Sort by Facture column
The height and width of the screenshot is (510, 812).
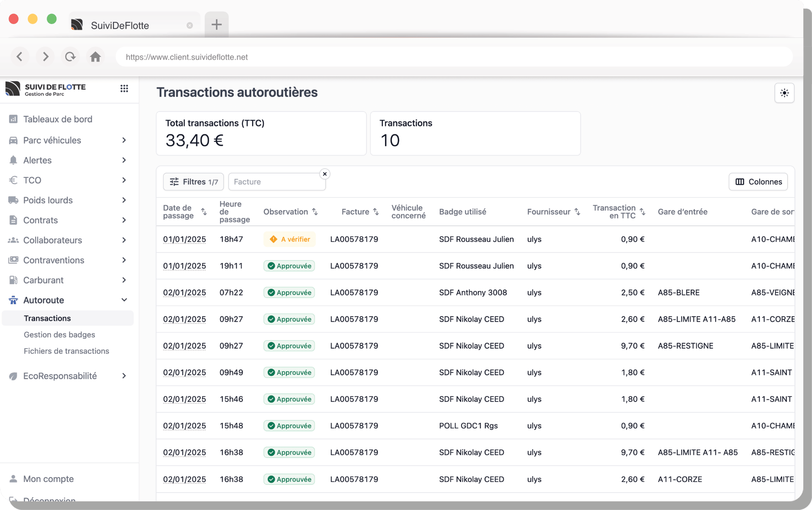(376, 212)
